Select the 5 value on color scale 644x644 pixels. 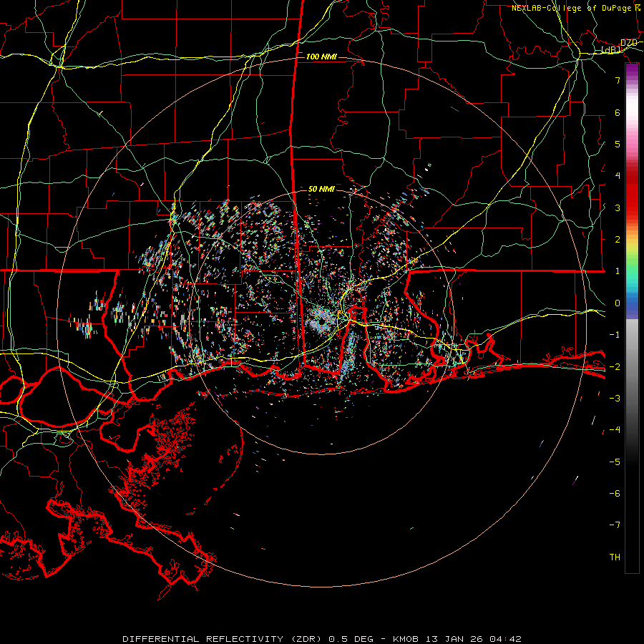[618, 144]
